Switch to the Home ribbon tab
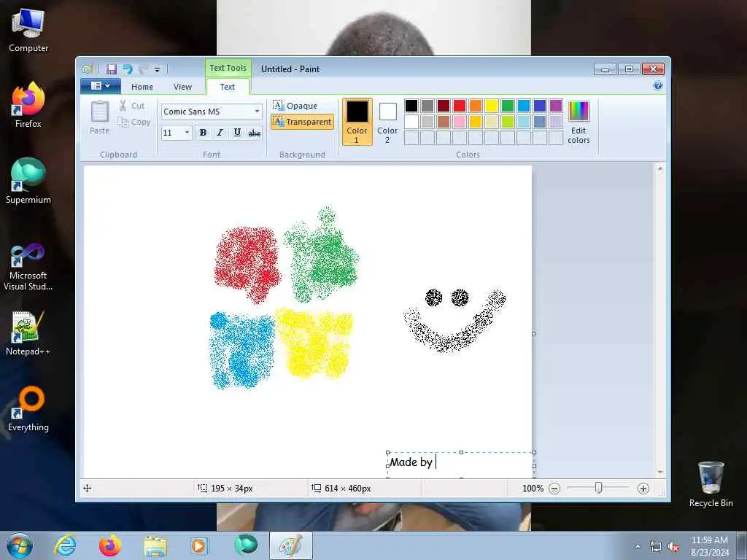This screenshot has width=747, height=560. point(142,87)
